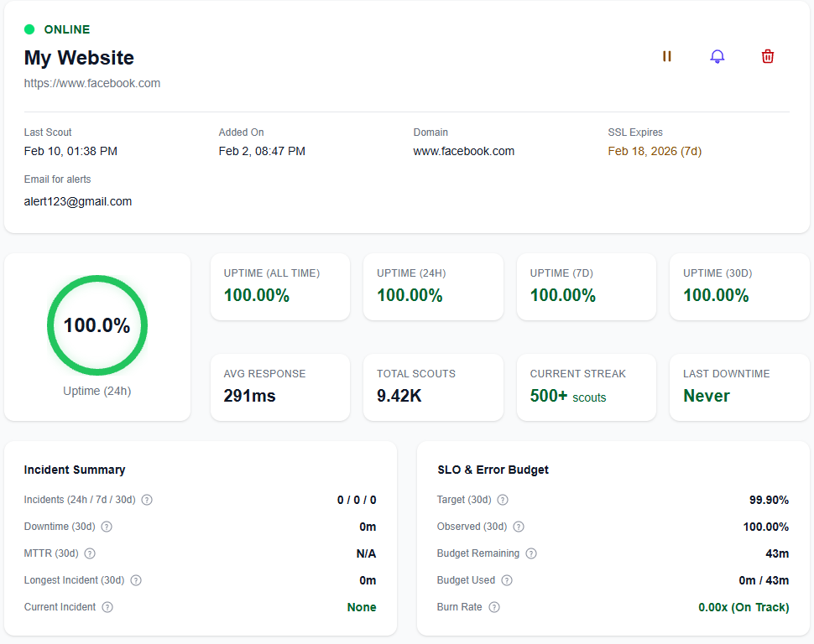This screenshot has width=814, height=644.
Task: Open help for Observed (30d)
Action: pos(518,527)
